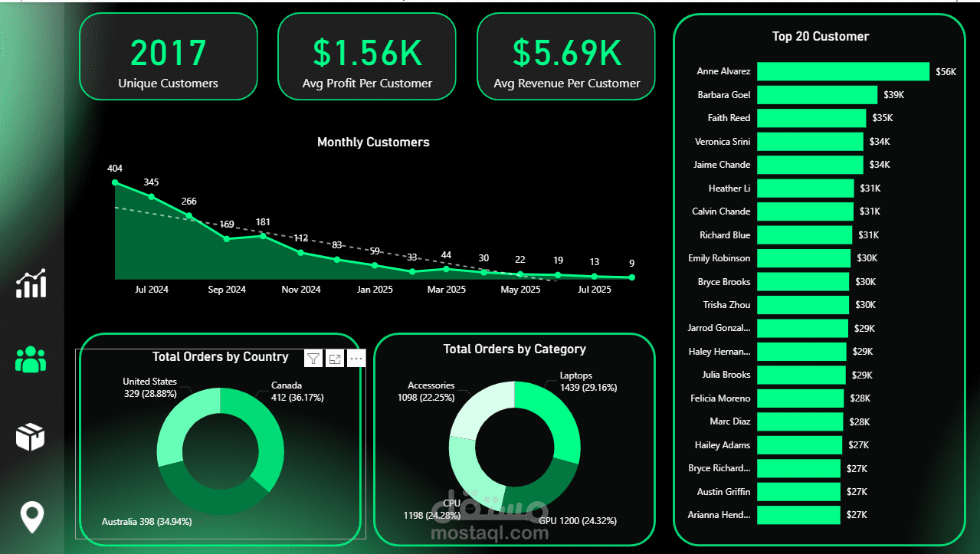Click the 345 data point on Monthly Customers

[152, 196]
